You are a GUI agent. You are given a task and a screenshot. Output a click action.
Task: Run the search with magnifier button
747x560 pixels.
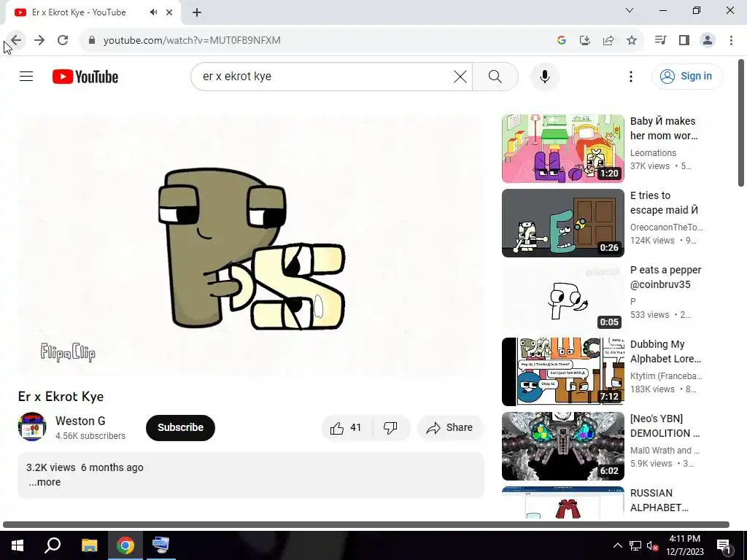(495, 77)
